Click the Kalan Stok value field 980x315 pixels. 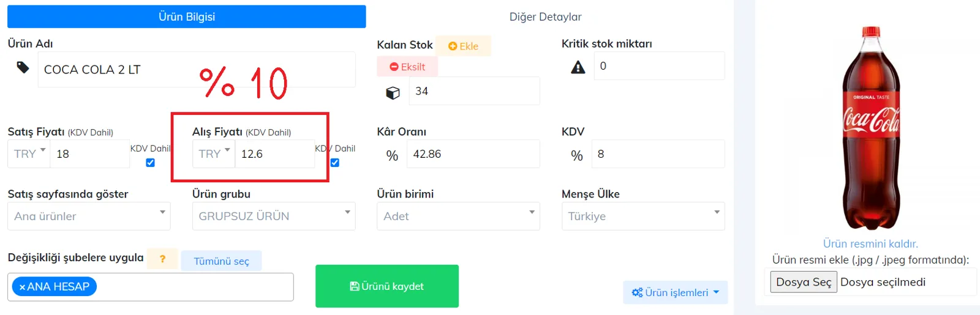[x=475, y=91]
